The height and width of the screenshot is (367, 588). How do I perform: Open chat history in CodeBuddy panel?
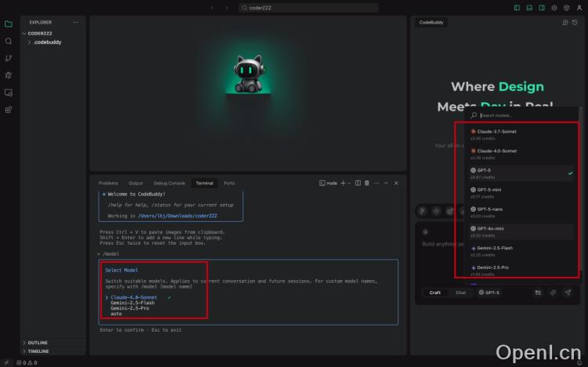[575, 23]
